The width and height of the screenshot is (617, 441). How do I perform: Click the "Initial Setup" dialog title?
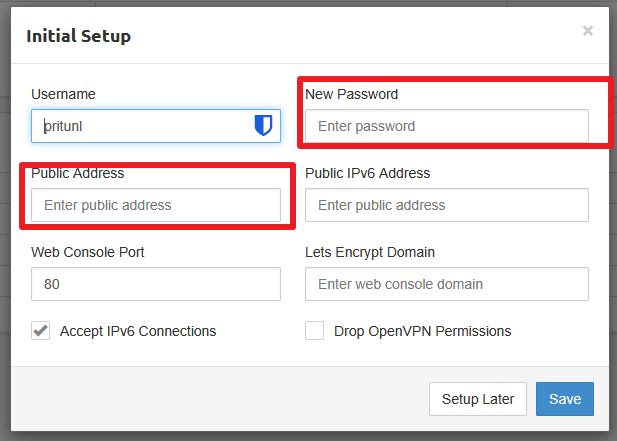click(78, 37)
